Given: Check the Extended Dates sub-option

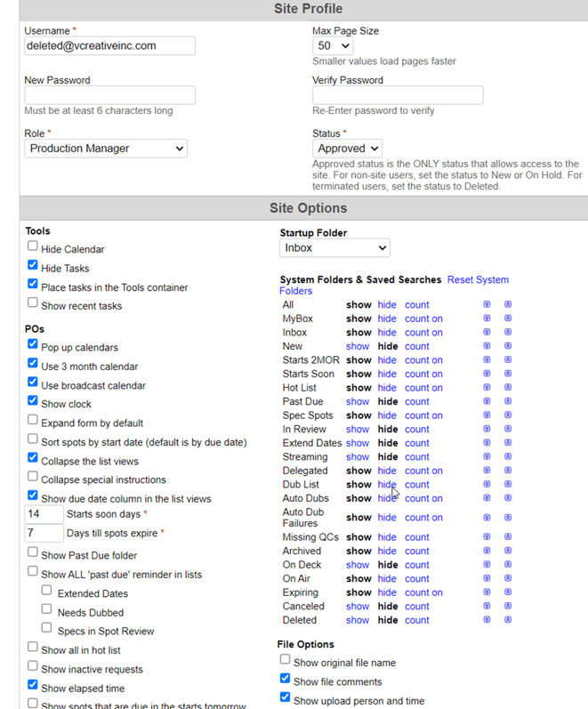Looking at the screenshot, I should pyautogui.click(x=46, y=590).
